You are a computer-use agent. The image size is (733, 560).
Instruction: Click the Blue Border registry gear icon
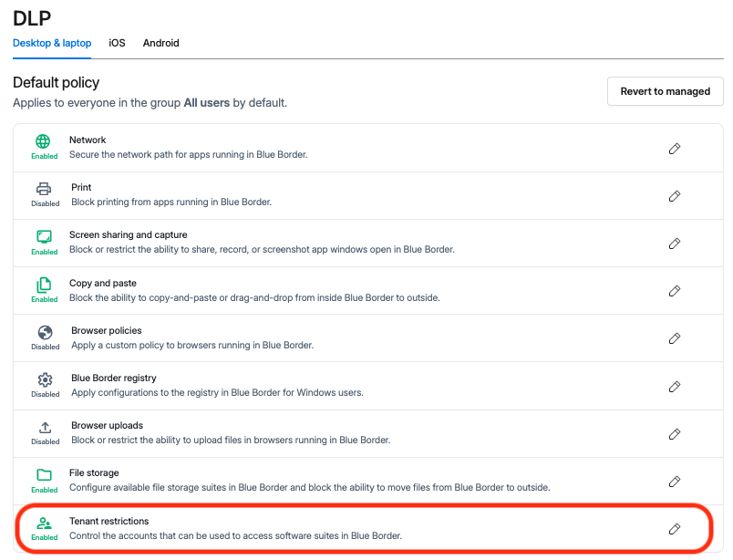pos(45,379)
